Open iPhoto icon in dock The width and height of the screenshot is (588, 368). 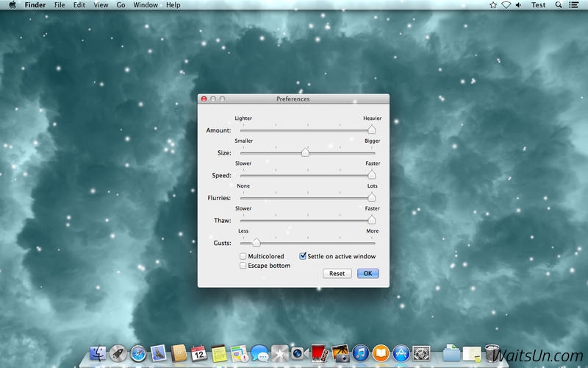click(340, 353)
